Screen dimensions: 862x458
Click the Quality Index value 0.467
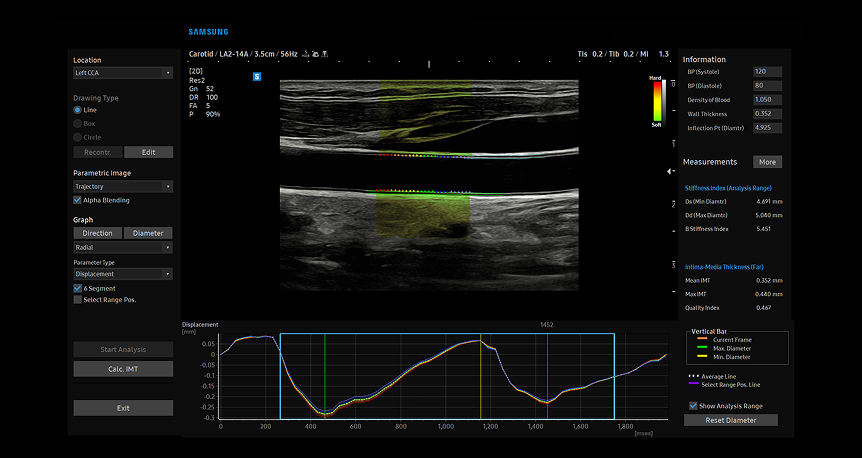coord(766,308)
